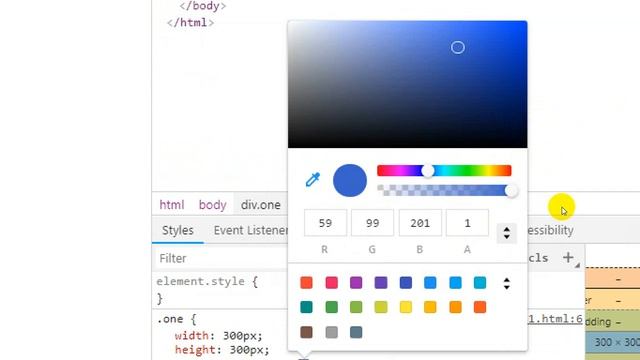
Task: Switch palette using swatch arrows
Action: [507, 283]
